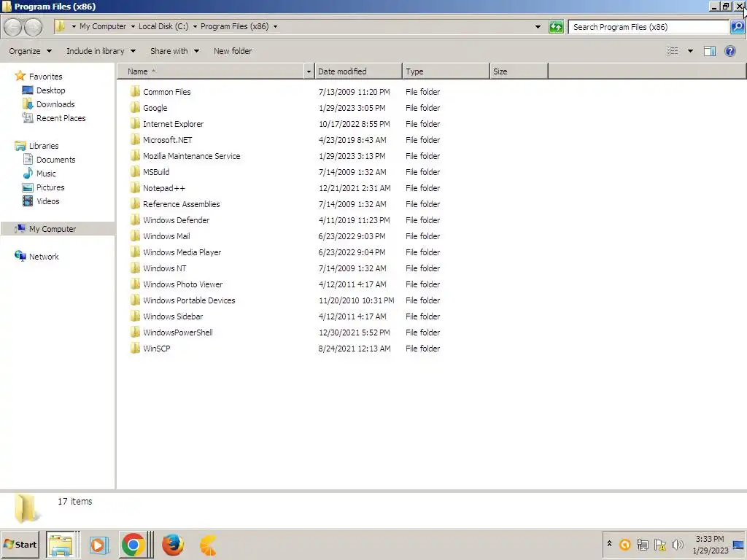Screen dimensions: 747x560
Task: Expand dropdown arrow after Local Disk (C:)
Action: coord(194,27)
